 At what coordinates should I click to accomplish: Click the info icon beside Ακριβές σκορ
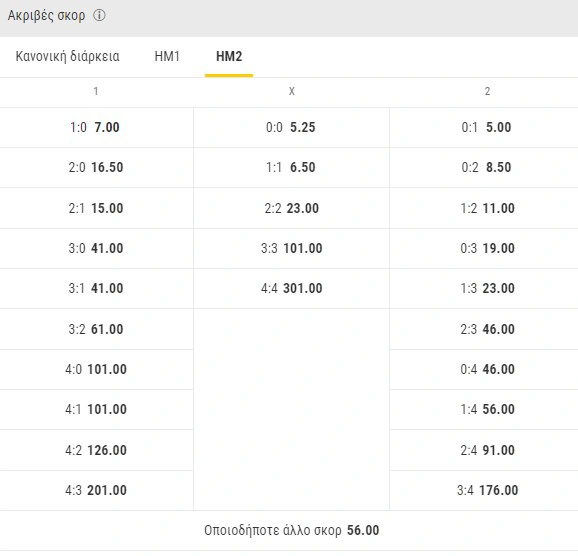click(x=99, y=15)
